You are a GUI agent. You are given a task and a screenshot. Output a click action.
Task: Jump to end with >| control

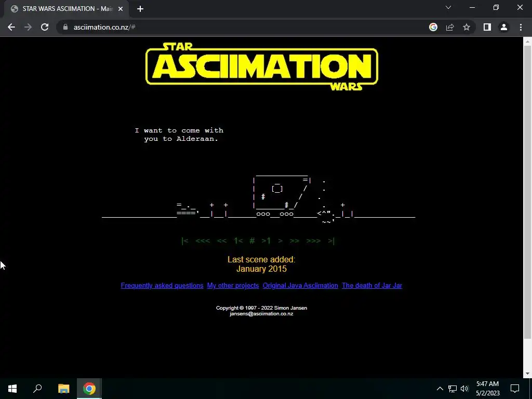[x=331, y=241]
